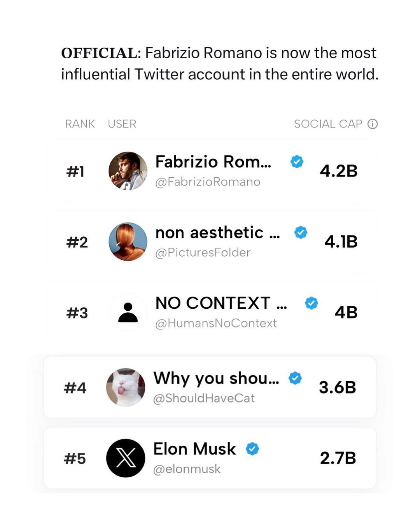Click Elon Musk's verified badge
Screen dimensions: 420x525
(252, 449)
